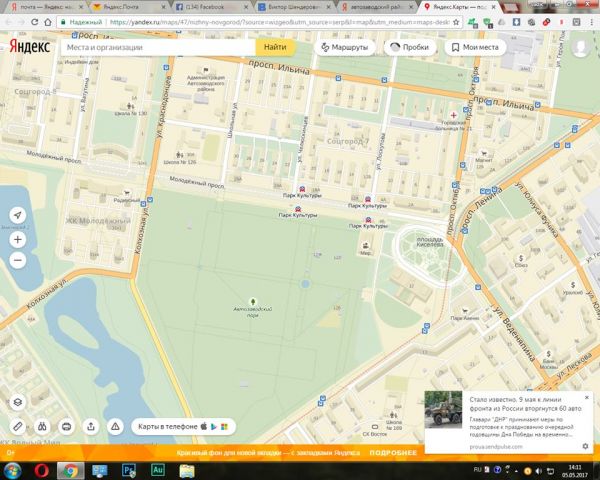Click Карты в телефоне button
This screenshot has height=480, width=600.
coord(183,426)
